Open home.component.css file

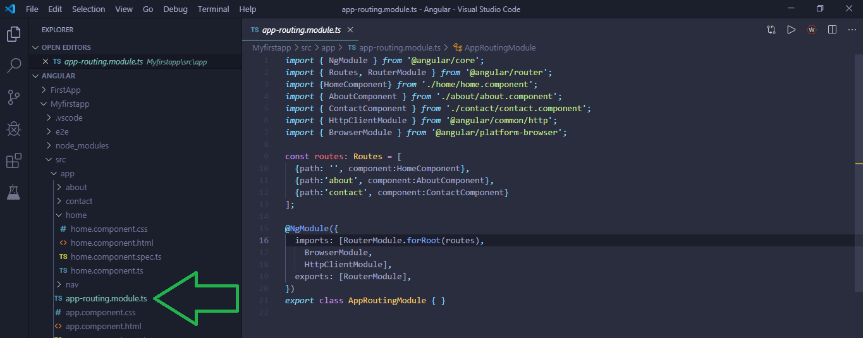click(109, 229)
